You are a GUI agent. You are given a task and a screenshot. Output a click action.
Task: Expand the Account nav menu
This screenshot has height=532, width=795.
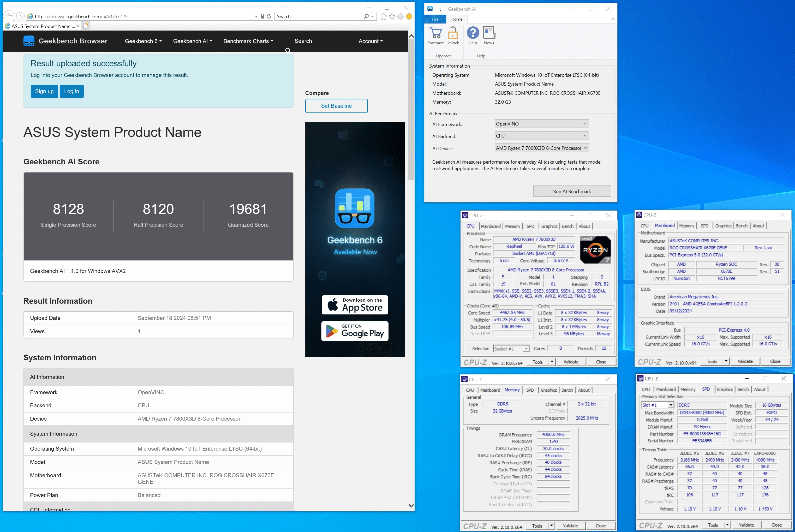370,41
